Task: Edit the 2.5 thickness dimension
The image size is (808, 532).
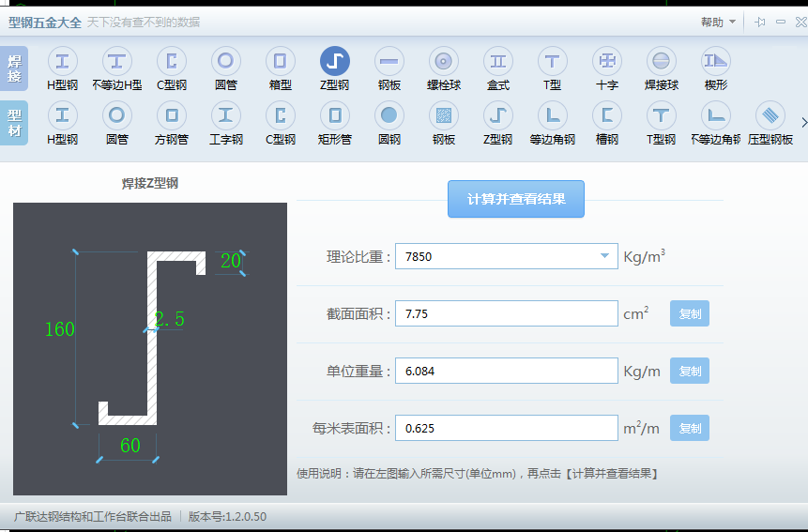Action: click(170, 319)
